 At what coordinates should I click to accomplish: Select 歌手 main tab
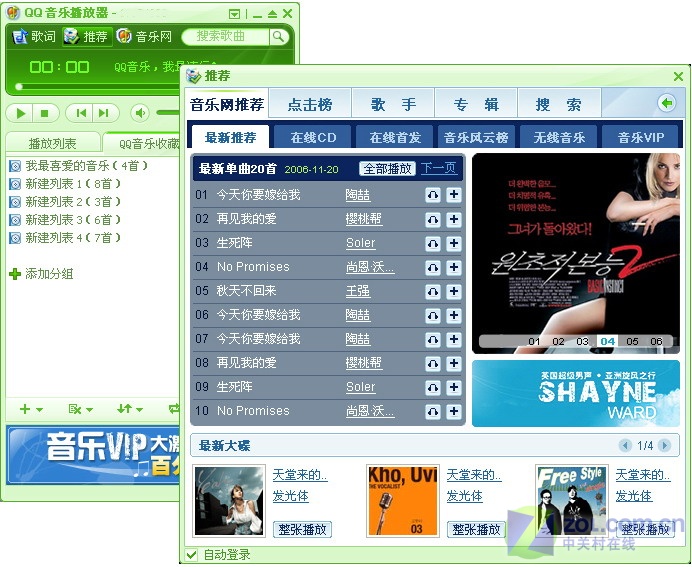tap(393, 105)
